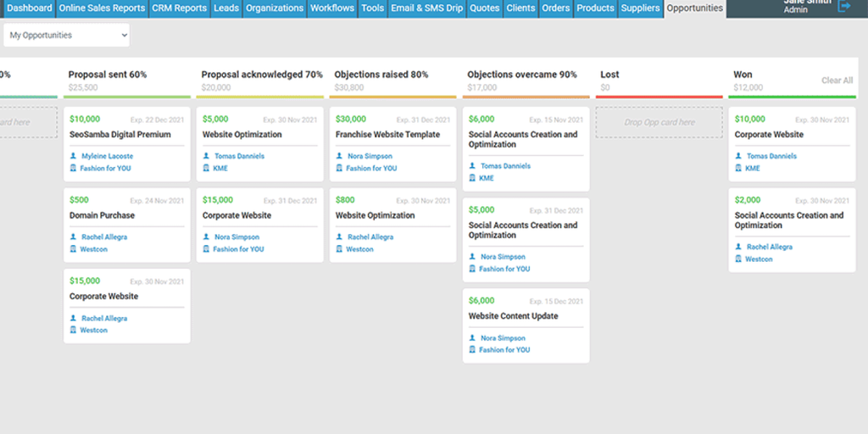Click the Won column header

[x=743, y=75]
